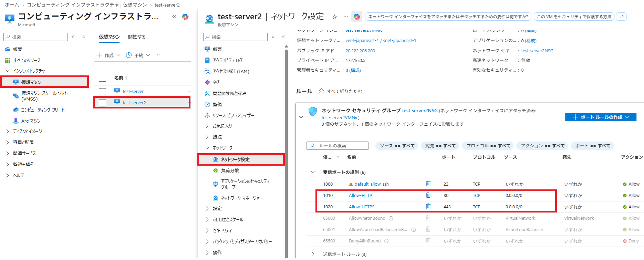Open the test-server VM link
Screen dimensions: 644x260
(x=133, y=91)
